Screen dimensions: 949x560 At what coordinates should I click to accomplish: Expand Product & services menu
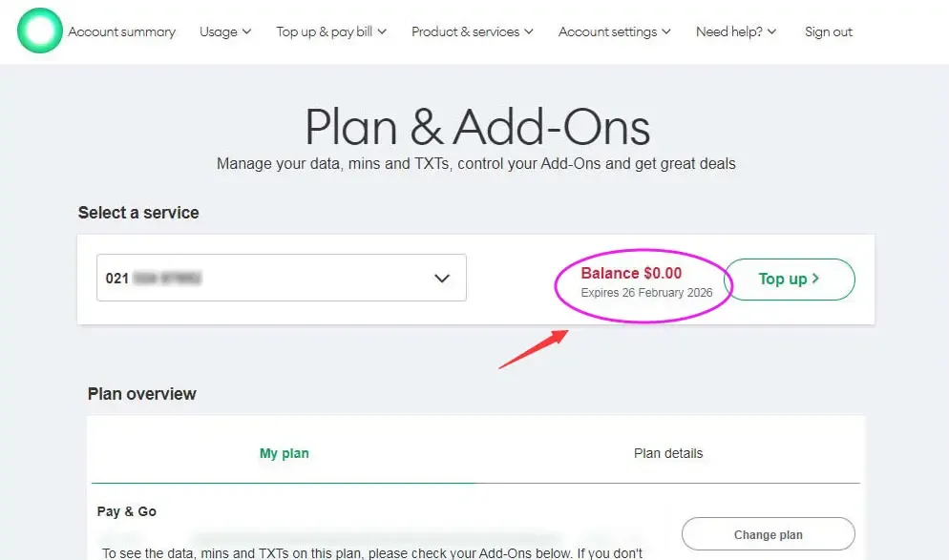tap(472, 31)
